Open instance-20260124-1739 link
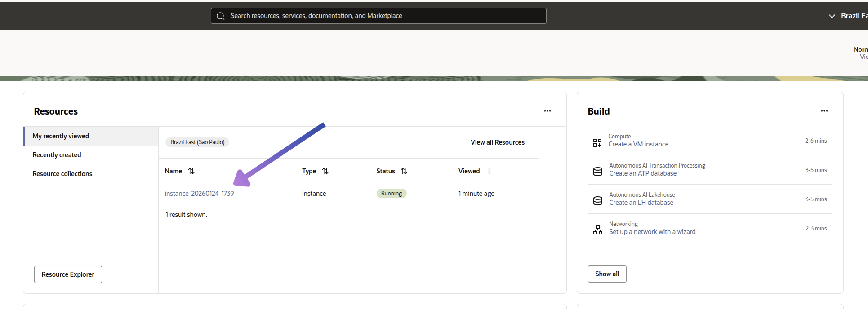 point(199,194)
